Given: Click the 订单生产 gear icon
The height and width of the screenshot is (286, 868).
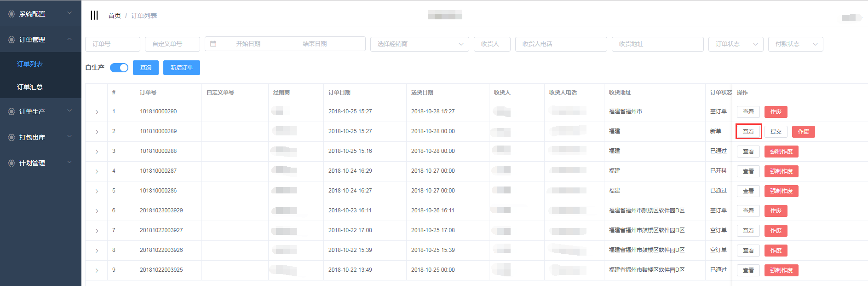Looking at the screenshot, I should pyautogui.click(x=11, y=111).
